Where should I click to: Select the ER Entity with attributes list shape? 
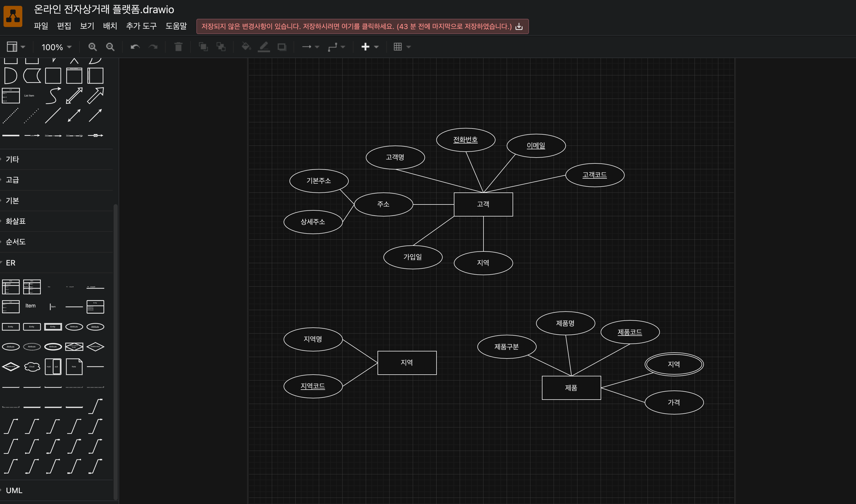point(95,307)
